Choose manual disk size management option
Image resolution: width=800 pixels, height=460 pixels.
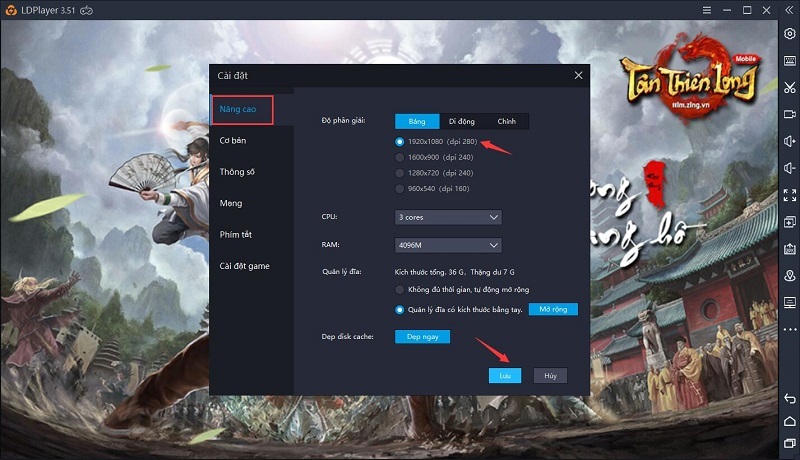point(459,310)
